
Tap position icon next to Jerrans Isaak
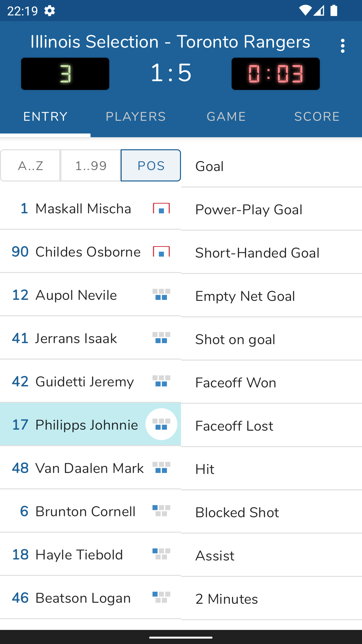point(161,338)
